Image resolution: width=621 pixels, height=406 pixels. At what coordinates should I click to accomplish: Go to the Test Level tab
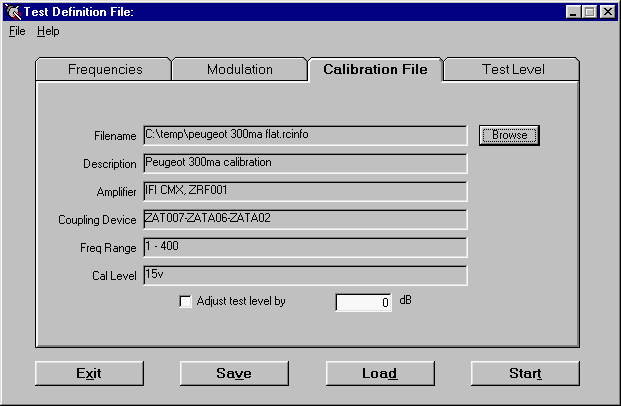point(513,70)
